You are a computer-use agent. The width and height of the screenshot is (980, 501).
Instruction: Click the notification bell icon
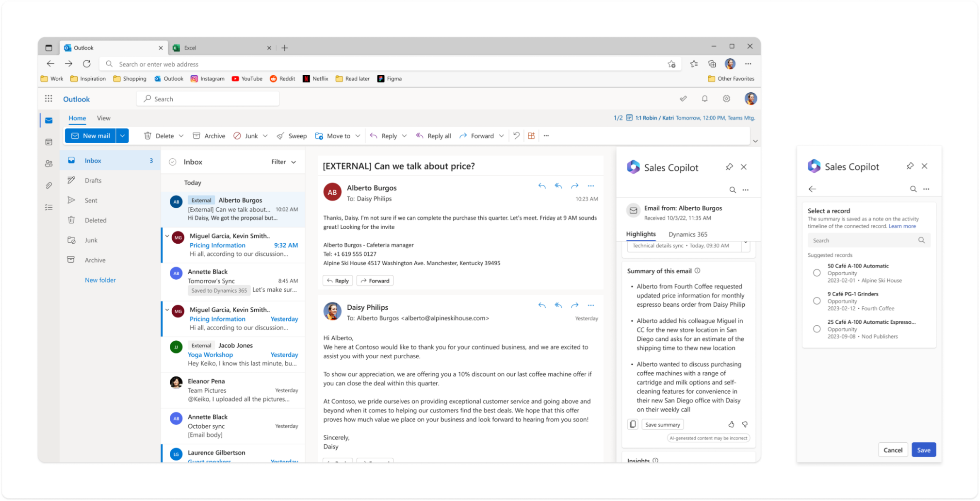704,99
